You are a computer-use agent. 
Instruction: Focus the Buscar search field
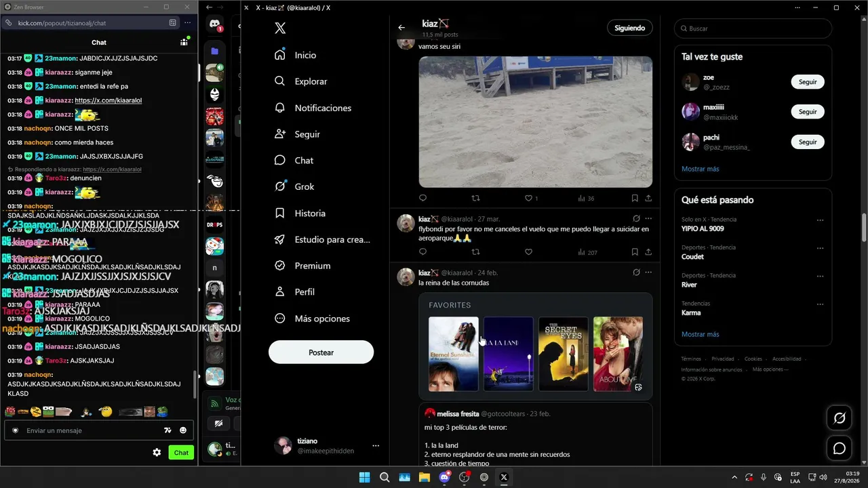click(x=753, y=28)
